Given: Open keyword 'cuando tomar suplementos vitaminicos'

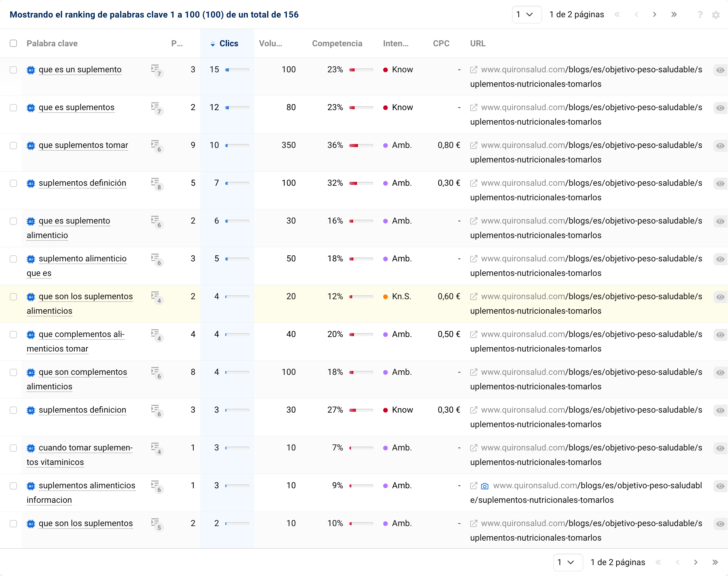Looking at the screenshot, I should [x=85, y=448].
